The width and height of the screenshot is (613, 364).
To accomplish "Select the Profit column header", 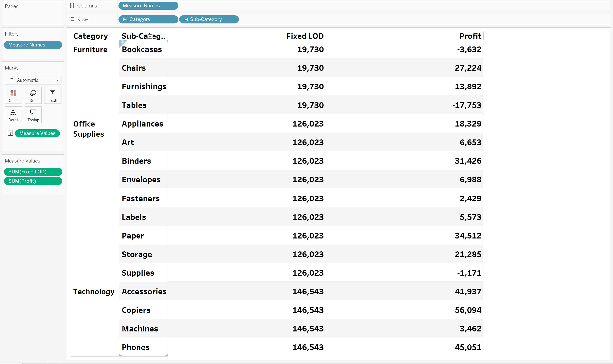I will click(x=470, y=36).
